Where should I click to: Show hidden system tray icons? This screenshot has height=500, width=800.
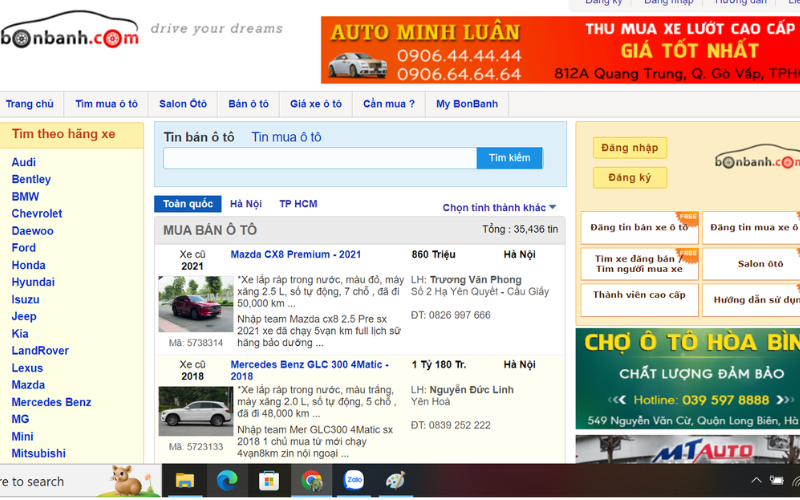tap(756, 481)
